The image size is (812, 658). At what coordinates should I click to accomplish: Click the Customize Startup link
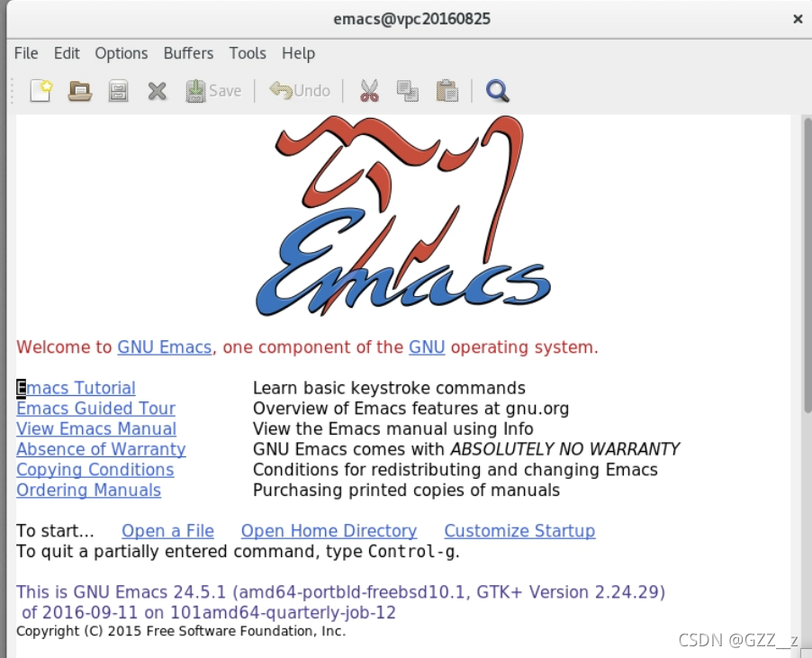(x=519, y=531)
